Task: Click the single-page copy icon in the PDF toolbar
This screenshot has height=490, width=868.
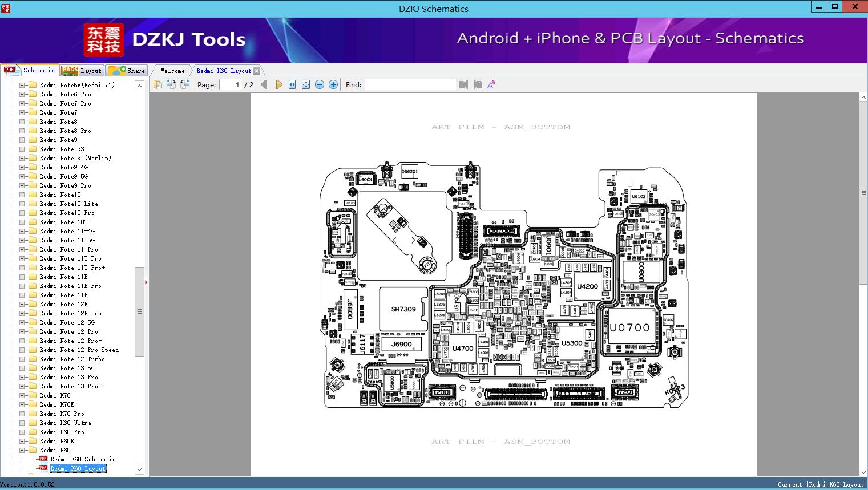Action: click(x=158, y=84)
